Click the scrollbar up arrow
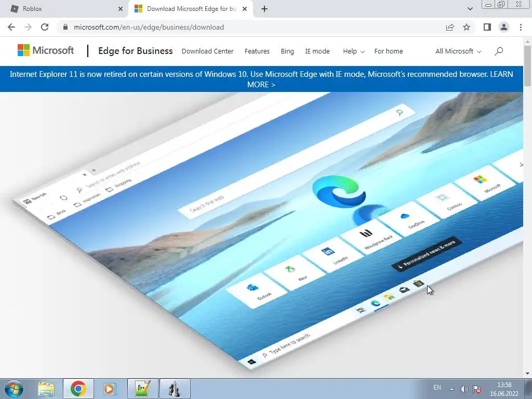The height and width of the screenshot is (399, 532). pyautogui.click(x=527, y=41)
